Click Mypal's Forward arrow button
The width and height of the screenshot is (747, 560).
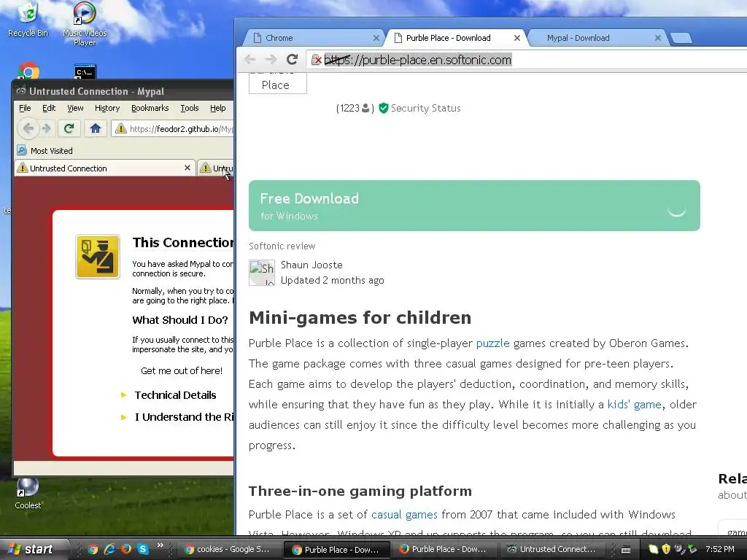tap(46, 128)
